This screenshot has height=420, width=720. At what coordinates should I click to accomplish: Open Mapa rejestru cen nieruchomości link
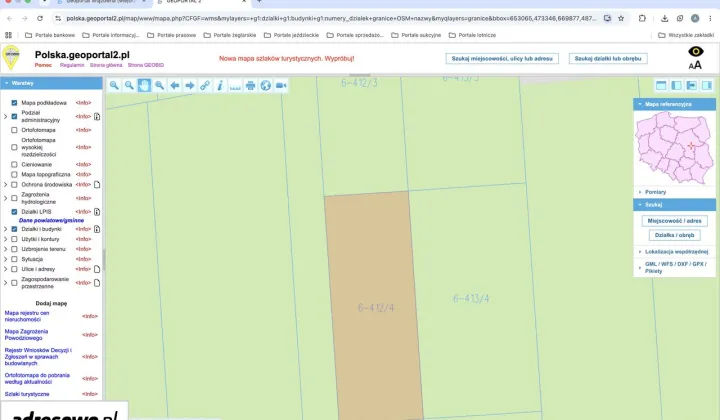pyautogui.click(x=27, y=316)
